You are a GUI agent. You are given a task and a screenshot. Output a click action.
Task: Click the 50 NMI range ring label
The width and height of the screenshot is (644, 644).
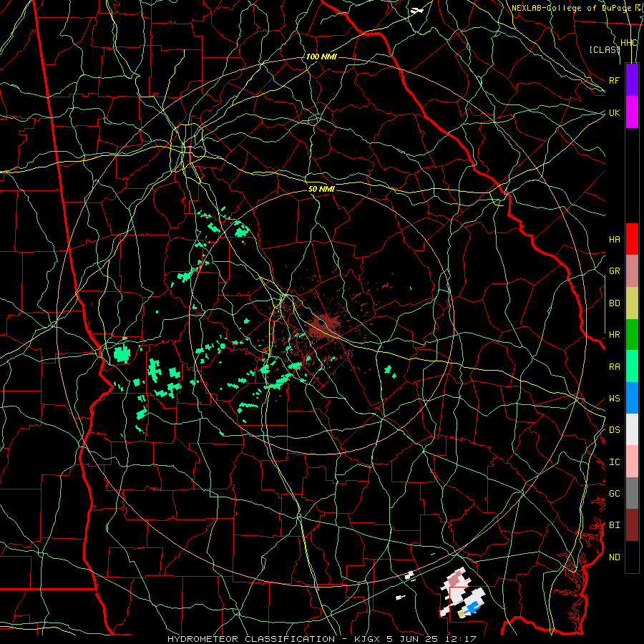pos(321,189)
